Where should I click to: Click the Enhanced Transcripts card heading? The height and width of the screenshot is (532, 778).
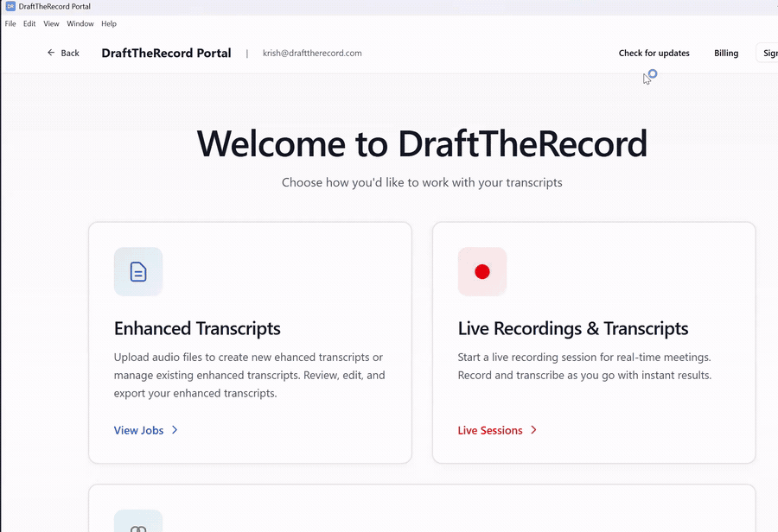[x=197, y=329]
